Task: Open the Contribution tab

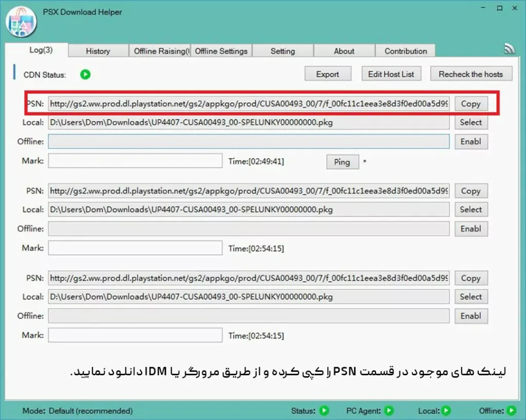Action: (x=406, y=51)
